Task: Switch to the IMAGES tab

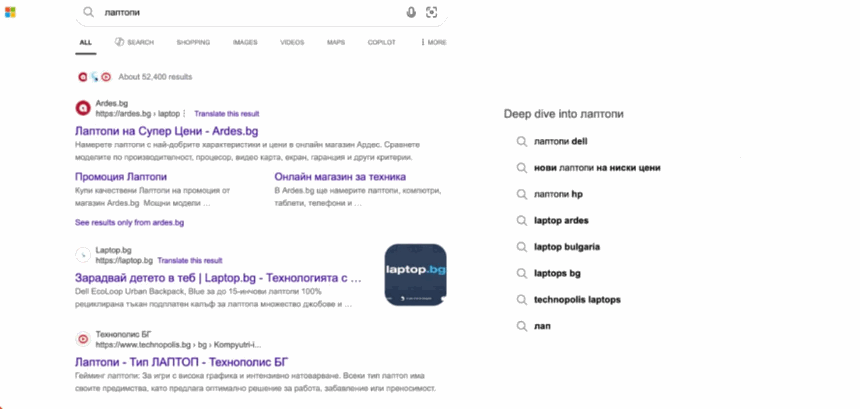Action: pos(245,42)
